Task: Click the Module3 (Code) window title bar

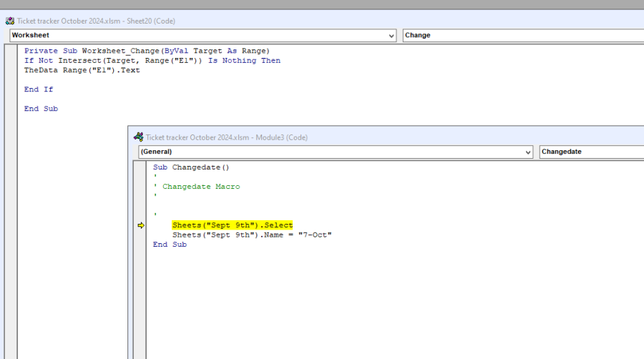Action: (x=388, y=137)
